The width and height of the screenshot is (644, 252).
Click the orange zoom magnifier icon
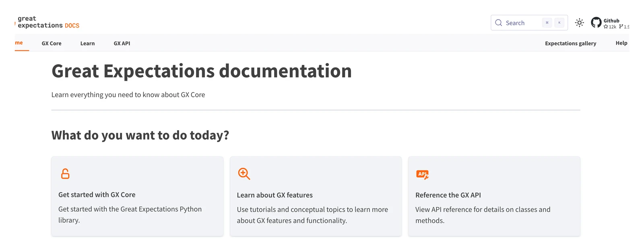(244, 174)
